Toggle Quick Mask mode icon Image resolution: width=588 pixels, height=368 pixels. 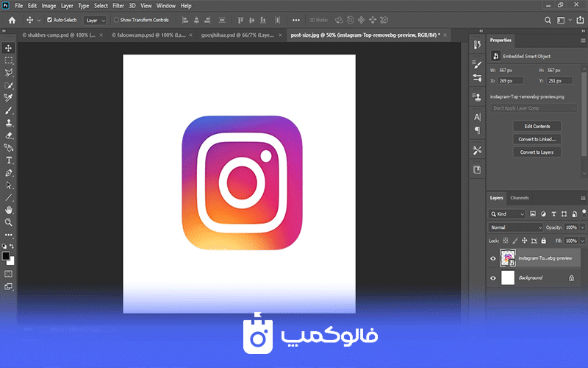tap(8, 274)
